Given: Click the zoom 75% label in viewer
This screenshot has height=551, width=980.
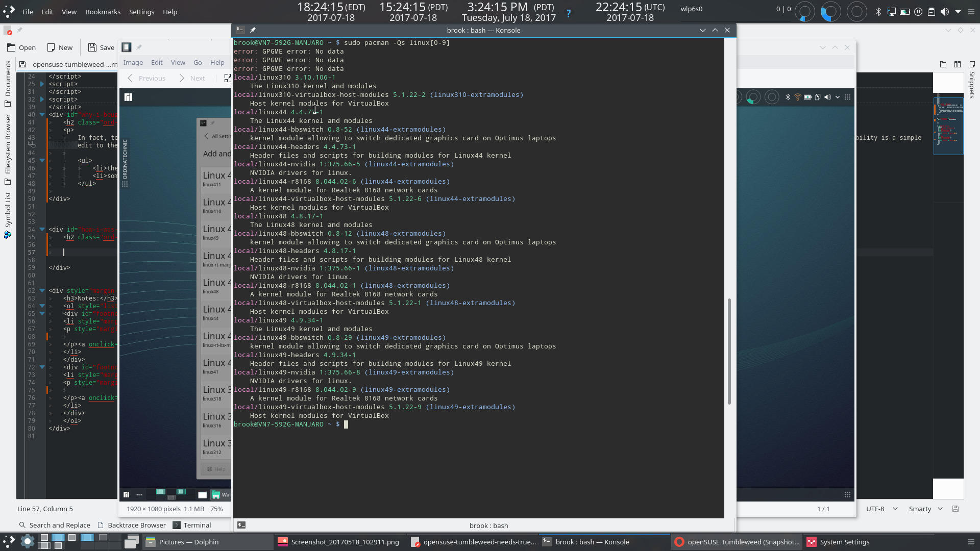Looking at the screenshot, I should pos(216,509).
